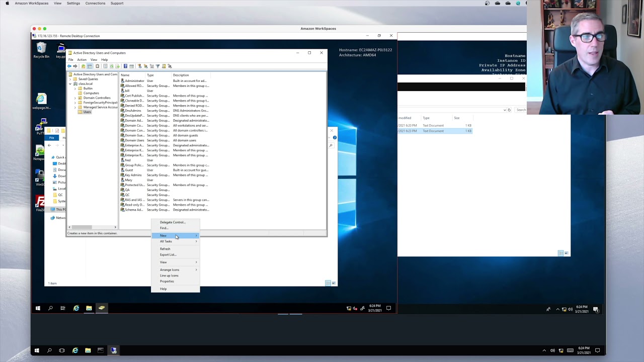Image resolution: width=644 pixels, height=362 pixels.
Task: Open the Action menu in ADUC
Action: click(x=82, y=60)
